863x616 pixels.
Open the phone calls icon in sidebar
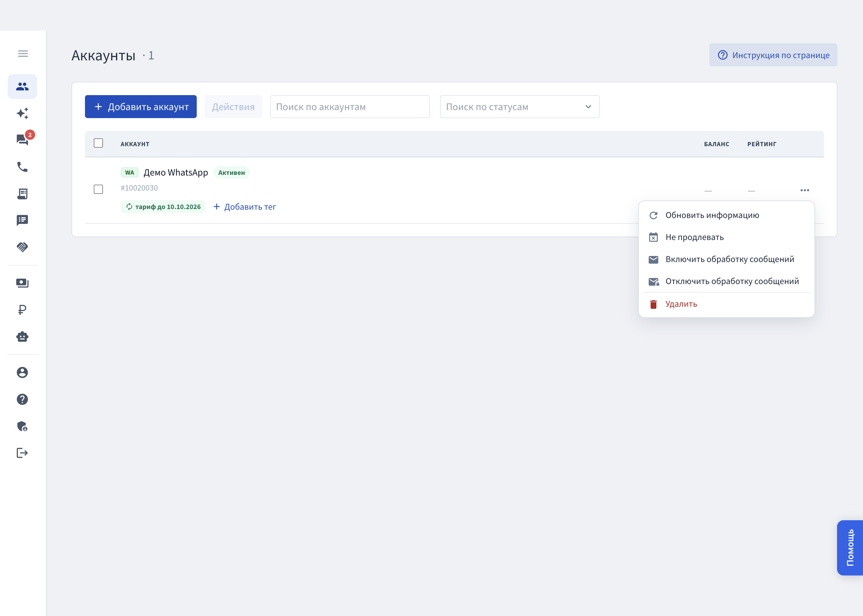[x=22, y=167]
